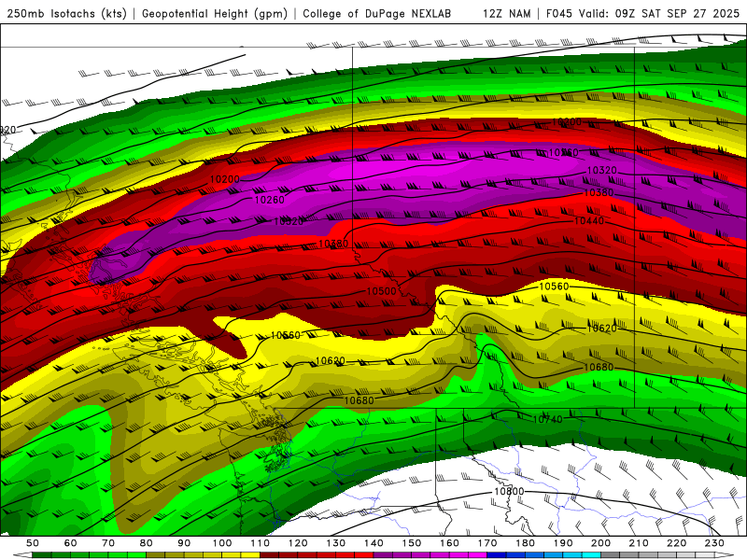This screenshot has width=747, height=560.
Task: Click the "12Z NAM" model run label
Action: [x=506, y=14]
